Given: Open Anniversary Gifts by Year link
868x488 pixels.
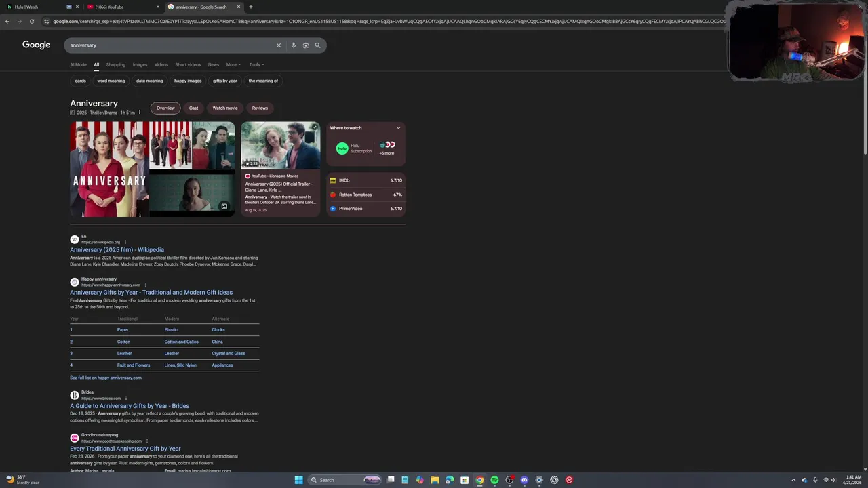Looking at the screenshot, I should pos(151,293).
